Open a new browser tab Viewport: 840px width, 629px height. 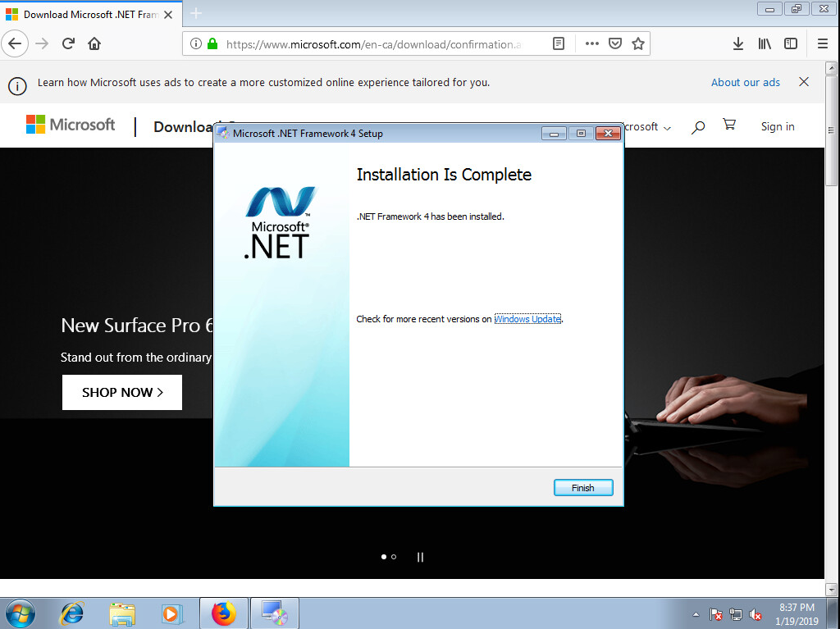point(196,14)
